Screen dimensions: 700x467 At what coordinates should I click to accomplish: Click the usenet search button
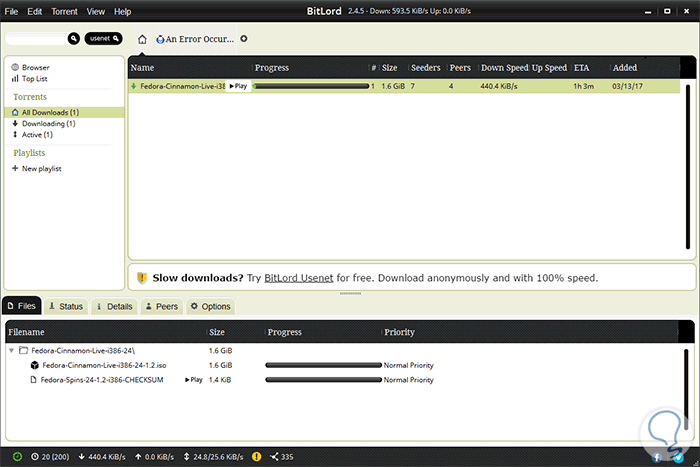tap(104, 38)
